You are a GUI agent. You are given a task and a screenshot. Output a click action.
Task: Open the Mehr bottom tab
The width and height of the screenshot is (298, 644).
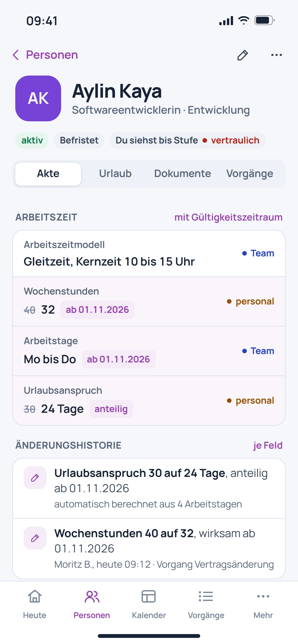coord(263,604)
